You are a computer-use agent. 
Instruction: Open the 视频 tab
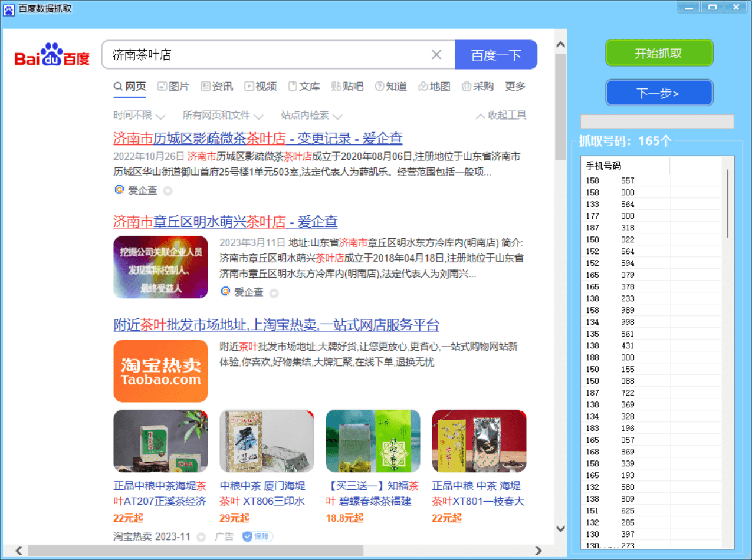pyautogui.click(x=261, y=87)
